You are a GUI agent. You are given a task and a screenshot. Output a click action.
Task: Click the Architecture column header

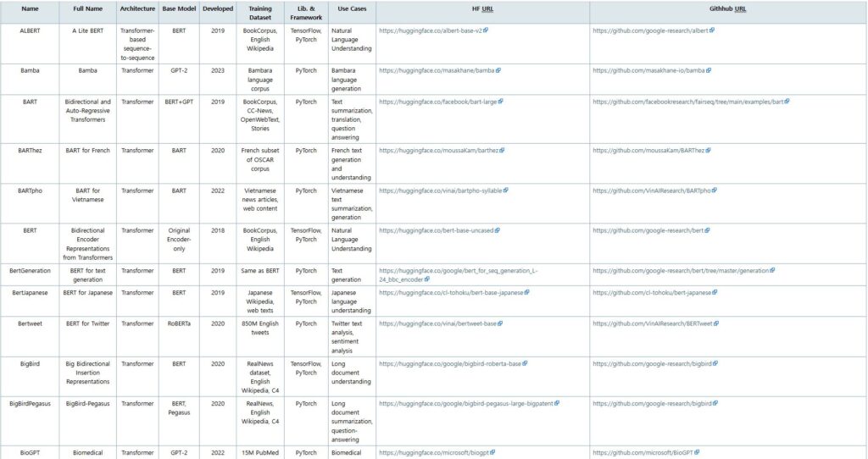pyautogui.click(x=137, y=8)
